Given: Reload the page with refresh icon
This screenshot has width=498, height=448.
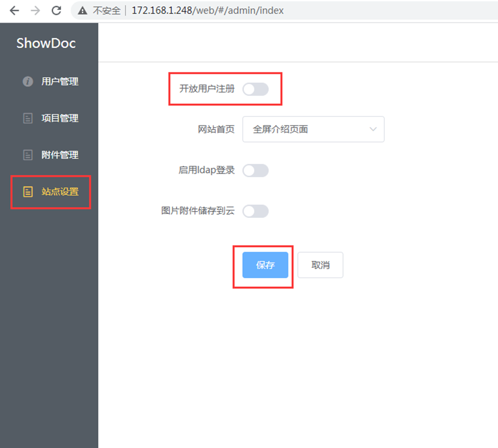Looking at the screenshot, I should point(57,10).
